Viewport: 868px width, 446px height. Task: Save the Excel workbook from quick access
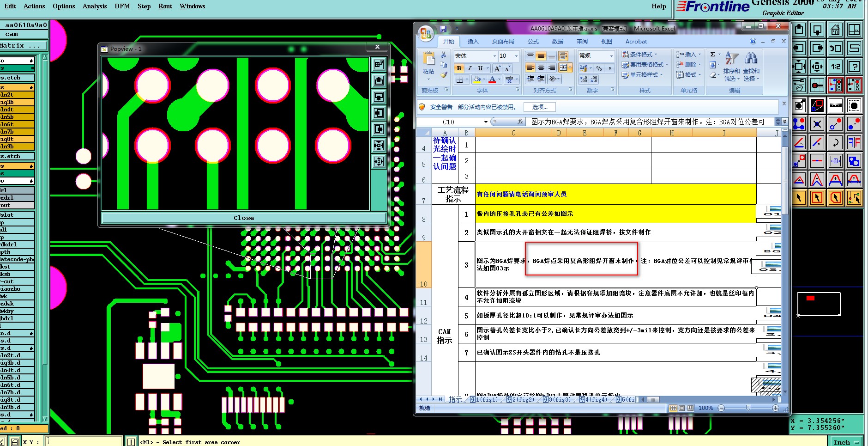(x=443, y=29)
